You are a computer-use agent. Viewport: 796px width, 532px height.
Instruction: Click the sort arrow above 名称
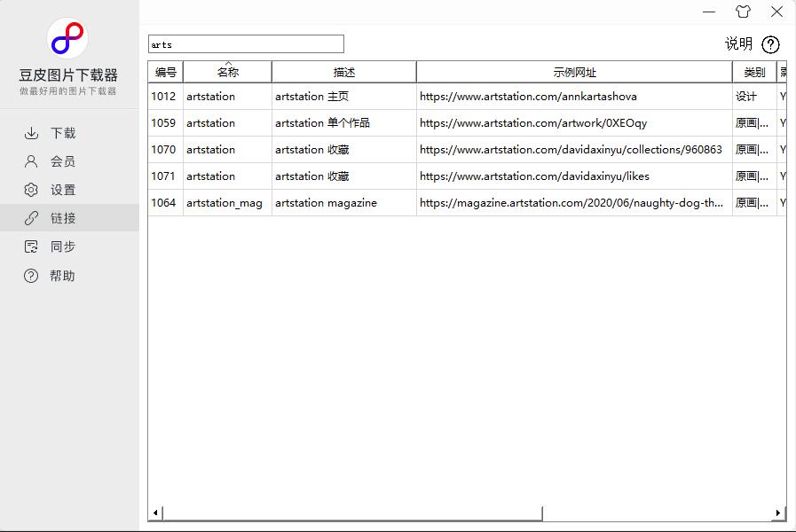(x=228, y=63)
